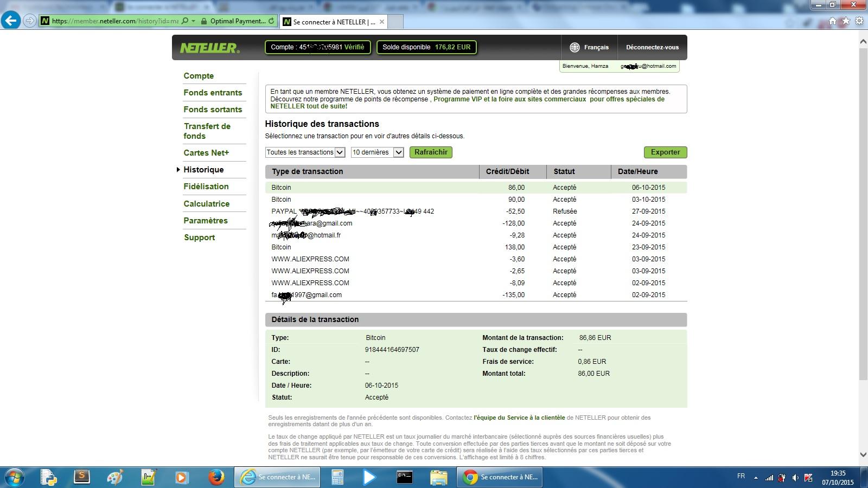This screenshot has width=868, height=488.
Task: Click the padlock security icon
Action: [x=203, y=21]
